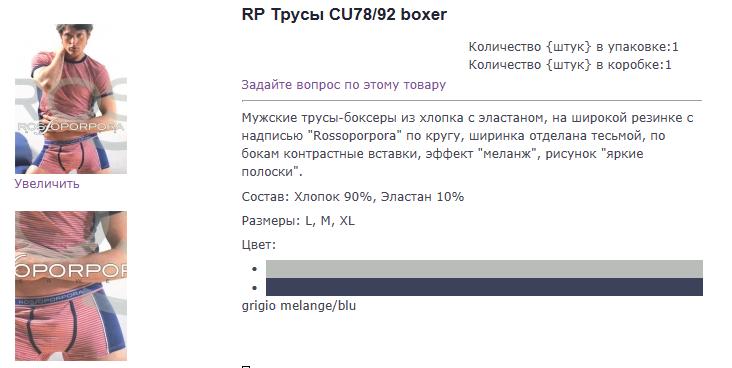Click the "Размеры:" label
The width and height of the screenshot is (732, 368).
(x=271, y=220)
